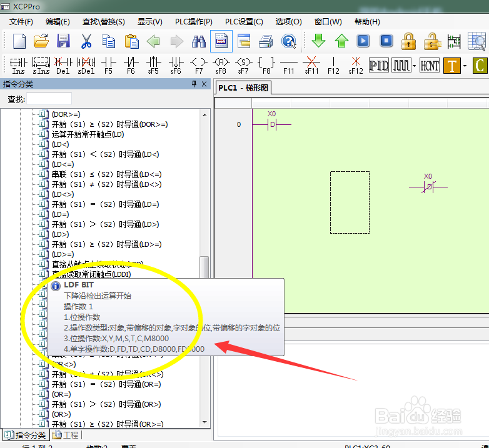
Task: Delete horizontal line sF11
Action: (311, 66)
